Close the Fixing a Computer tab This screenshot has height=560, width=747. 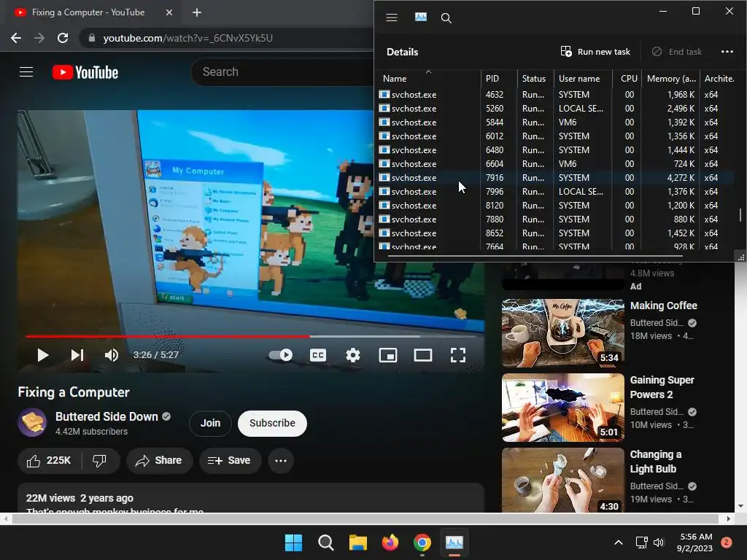[169, 12]
